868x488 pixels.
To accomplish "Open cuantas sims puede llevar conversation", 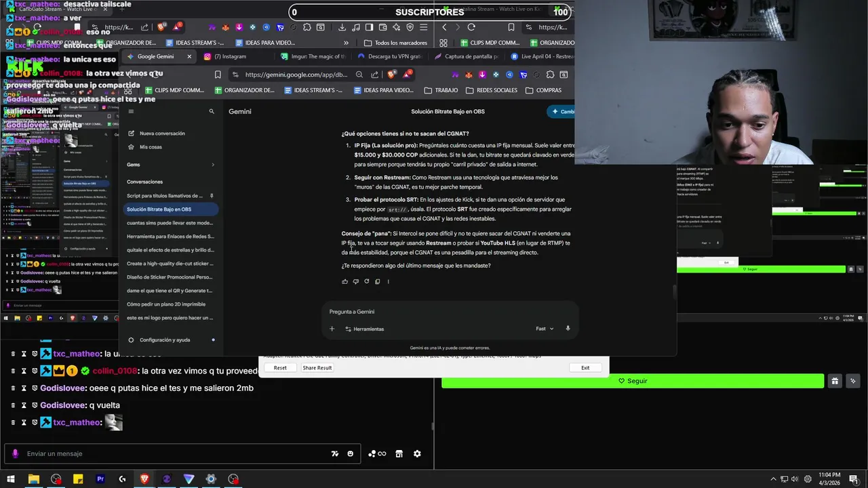I will click(x=170, y=223).
